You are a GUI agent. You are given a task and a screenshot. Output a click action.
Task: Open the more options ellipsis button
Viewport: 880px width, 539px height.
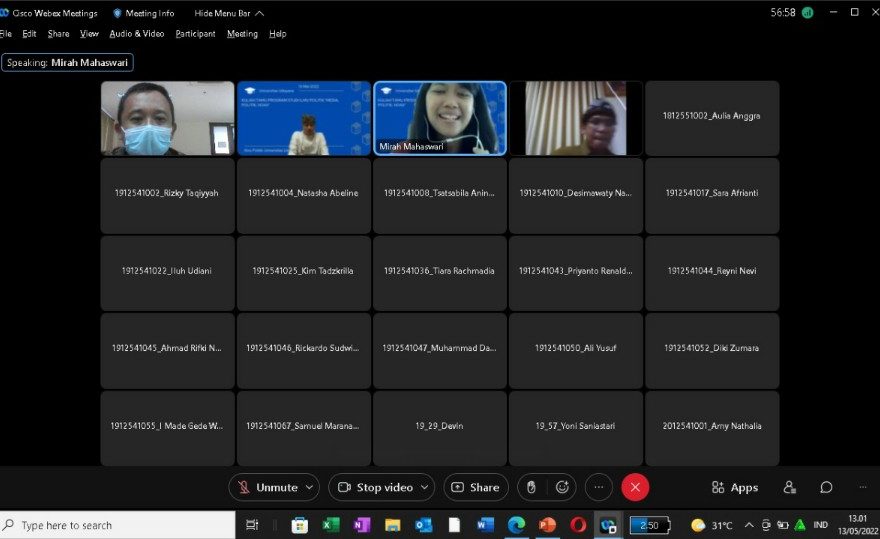point(598,487)
